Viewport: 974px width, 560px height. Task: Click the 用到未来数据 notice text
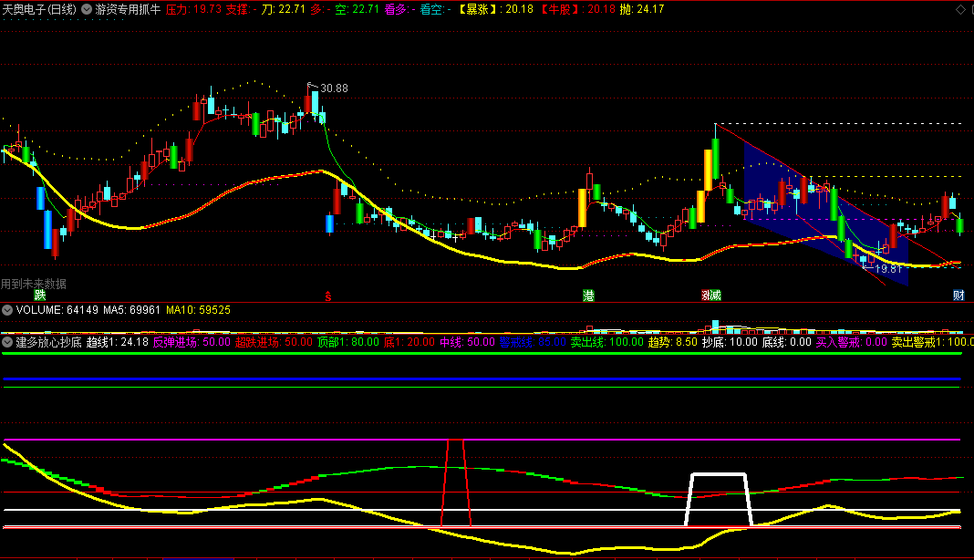point(34,284)
